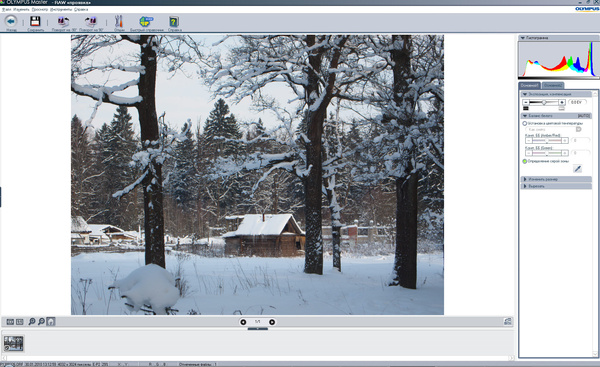This screenshot has width=600, height=367.
Task: Click the icon at right end of bottom bar
Action: [508, 321]
